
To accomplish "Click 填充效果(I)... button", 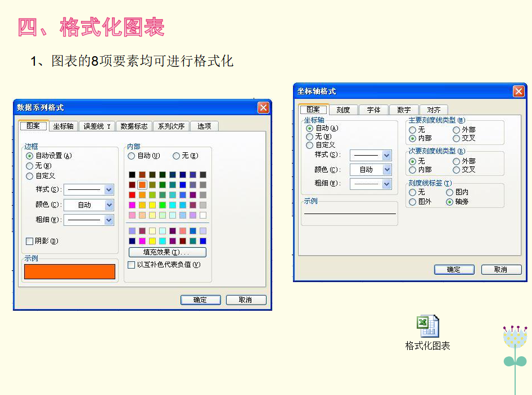I will [167, 252].
